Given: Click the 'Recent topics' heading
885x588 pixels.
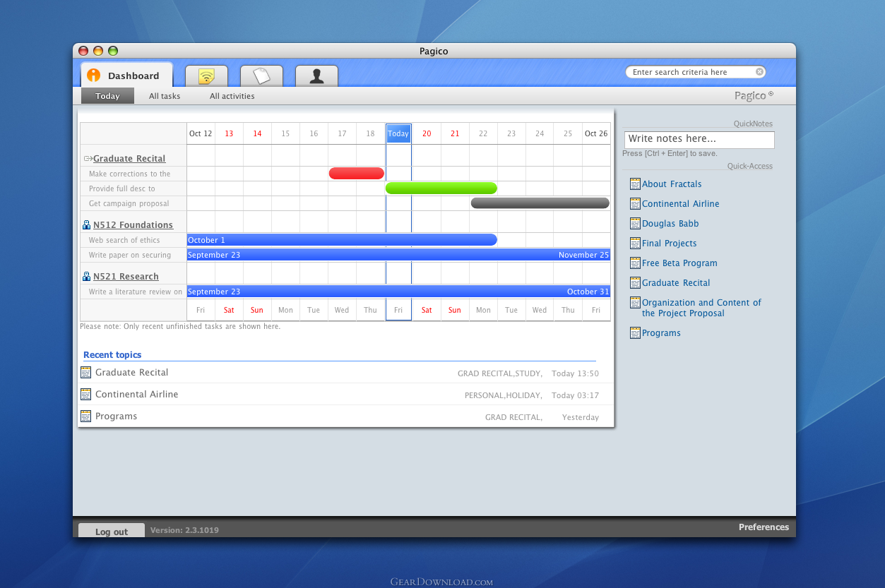Looking at the screenshot, I should [x=112, y=355].
